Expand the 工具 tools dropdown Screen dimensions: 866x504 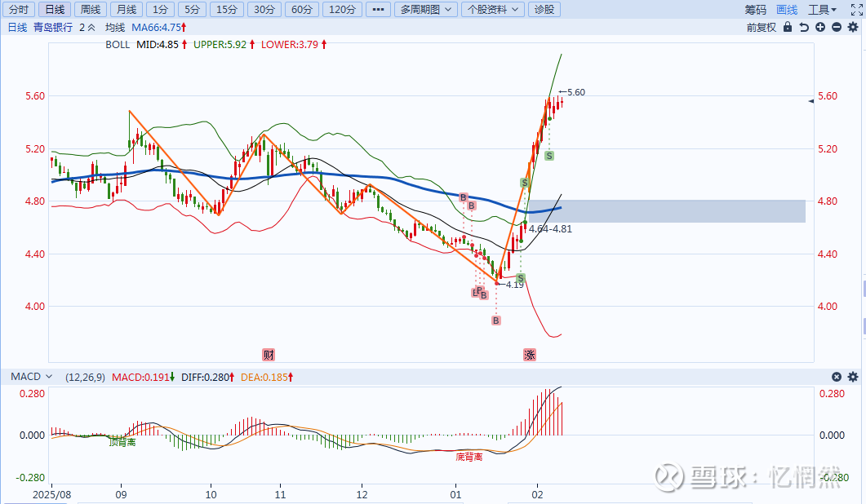pyautogui.click(x=823, y=10)
